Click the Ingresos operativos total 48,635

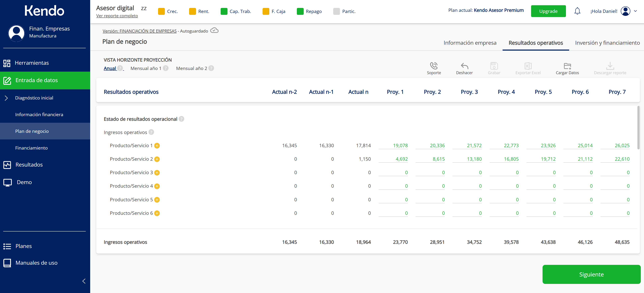pos(622,242)
